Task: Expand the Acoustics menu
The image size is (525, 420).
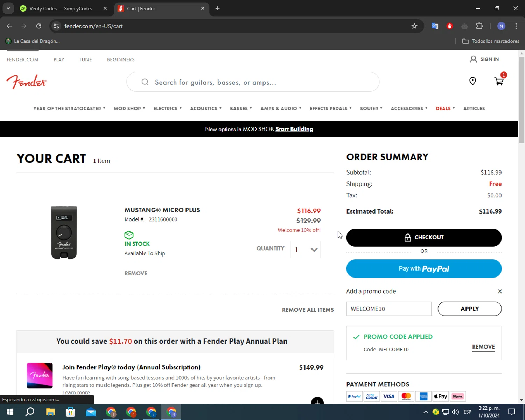Action: tap(206, 108)
